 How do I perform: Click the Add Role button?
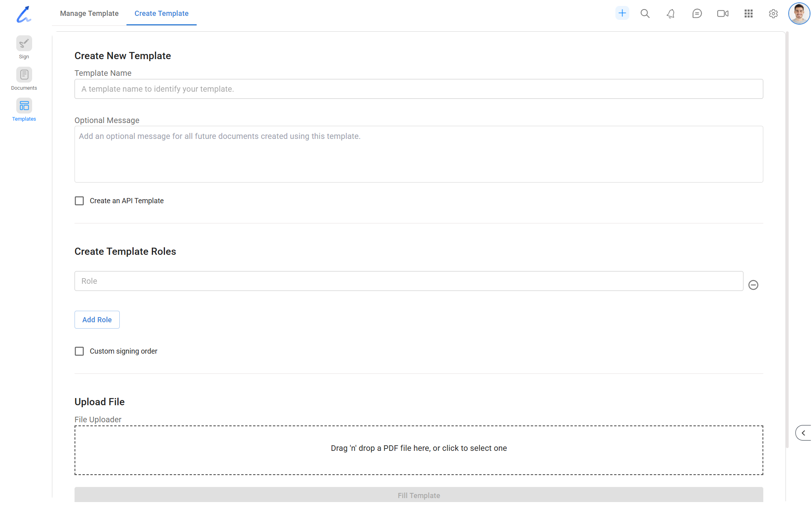click(97, 320)
